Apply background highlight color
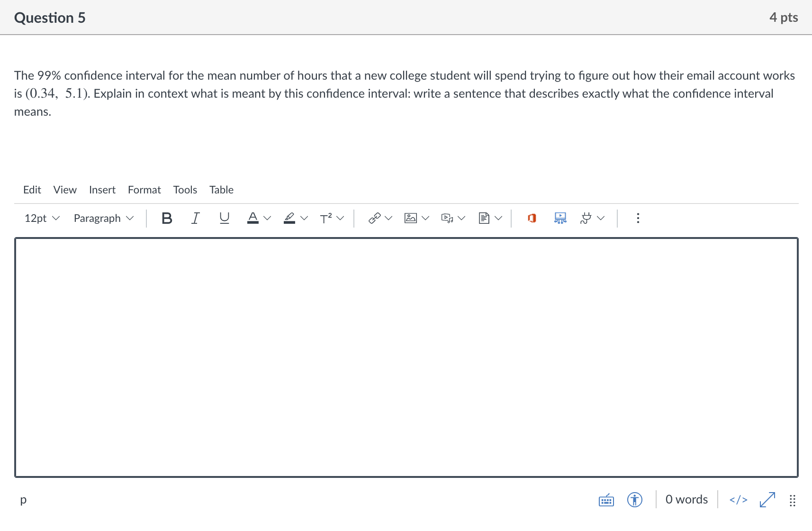 tap(289, 218)
